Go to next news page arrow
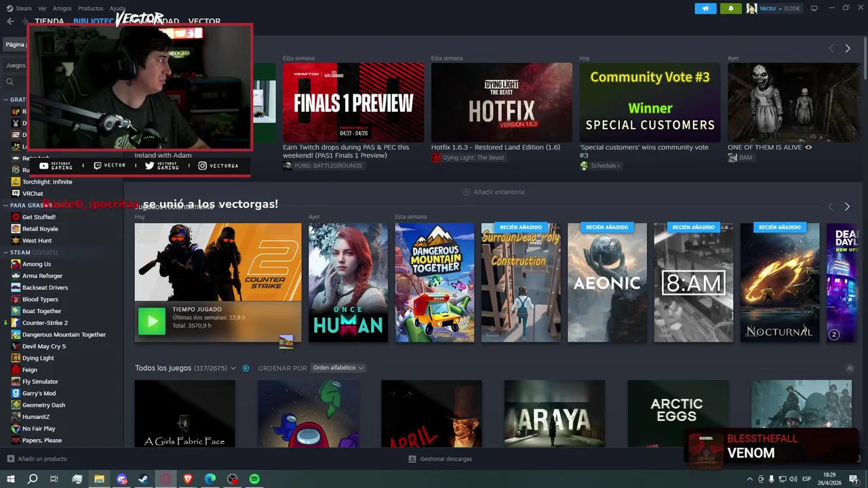Image resolution: width=868 pixels, height=488 pixels. [847, 48]
